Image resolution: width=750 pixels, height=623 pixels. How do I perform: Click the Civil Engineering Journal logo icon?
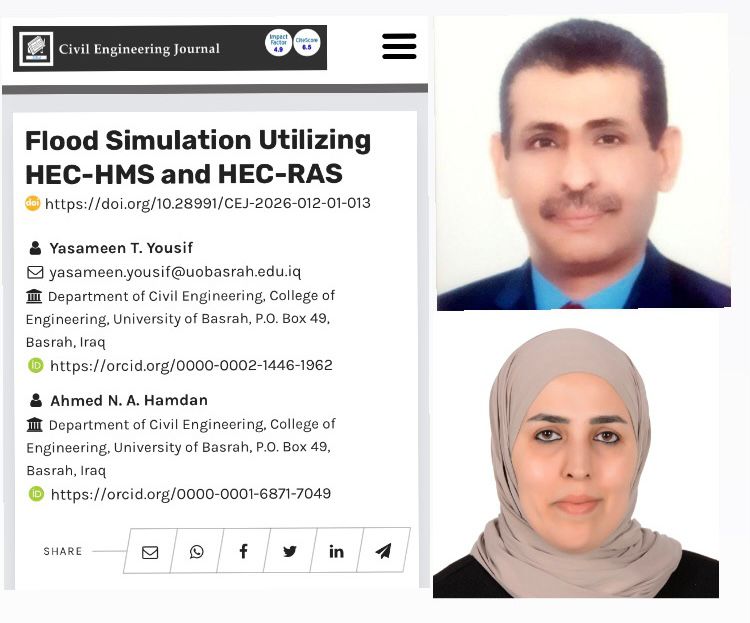36,48
